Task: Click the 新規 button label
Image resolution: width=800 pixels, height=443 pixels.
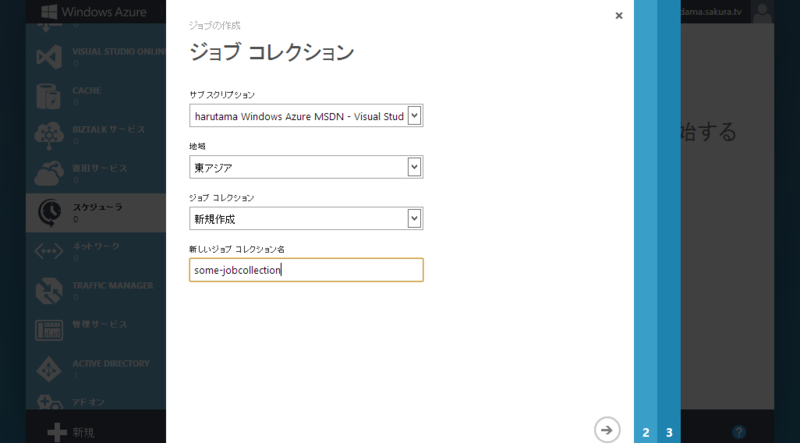Action: (x=83, y=433)
